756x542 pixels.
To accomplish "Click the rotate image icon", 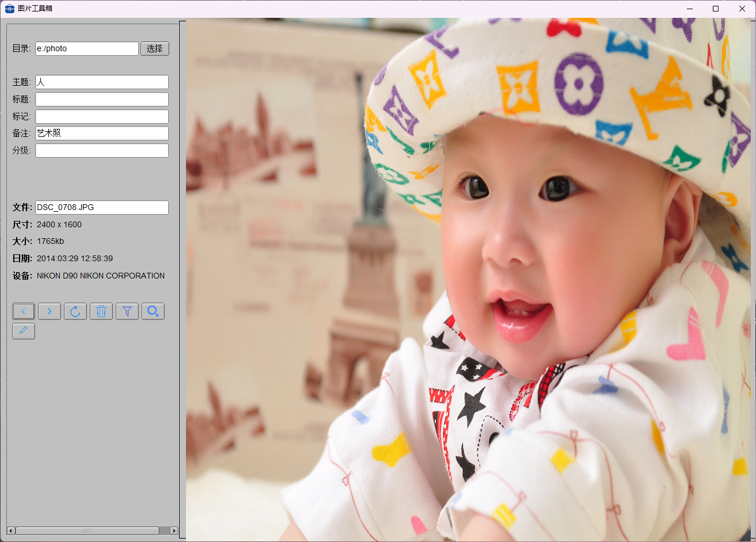I will point(75,311).
